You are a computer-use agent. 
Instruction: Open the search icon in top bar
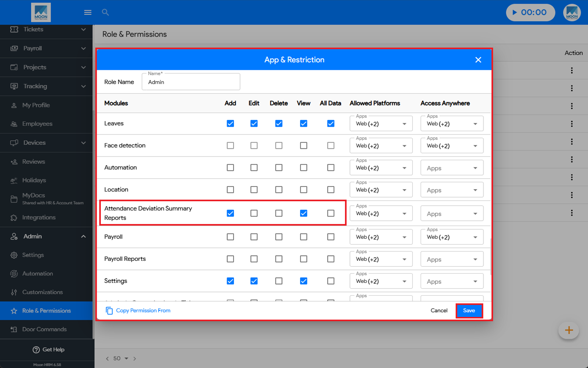tap(105, 12)
